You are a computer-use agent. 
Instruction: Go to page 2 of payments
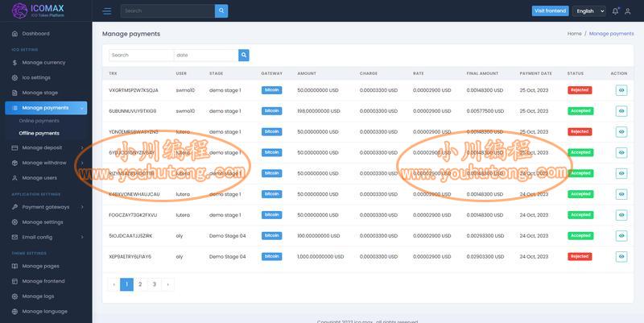tap(140, 284)
